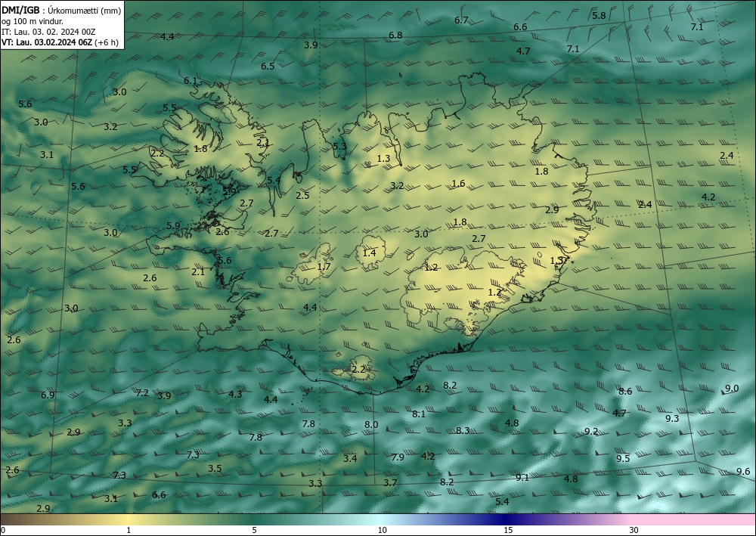Click the 1.4 value inside the glacier outline

tap(370, 253)
